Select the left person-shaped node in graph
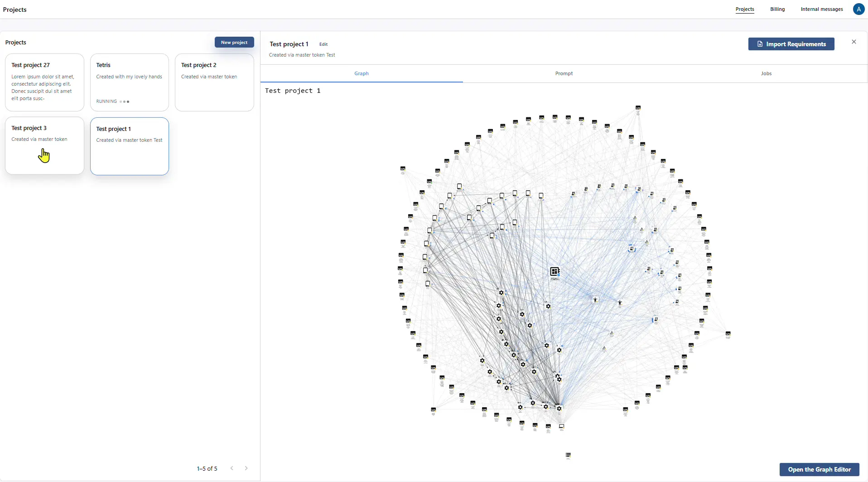 (x=595, y=299)
